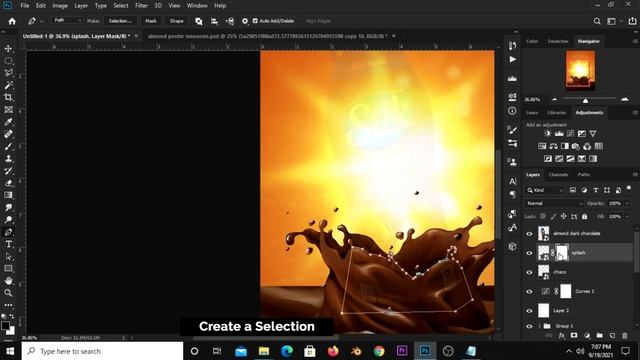Open the Kind filter dropdown

545,190
